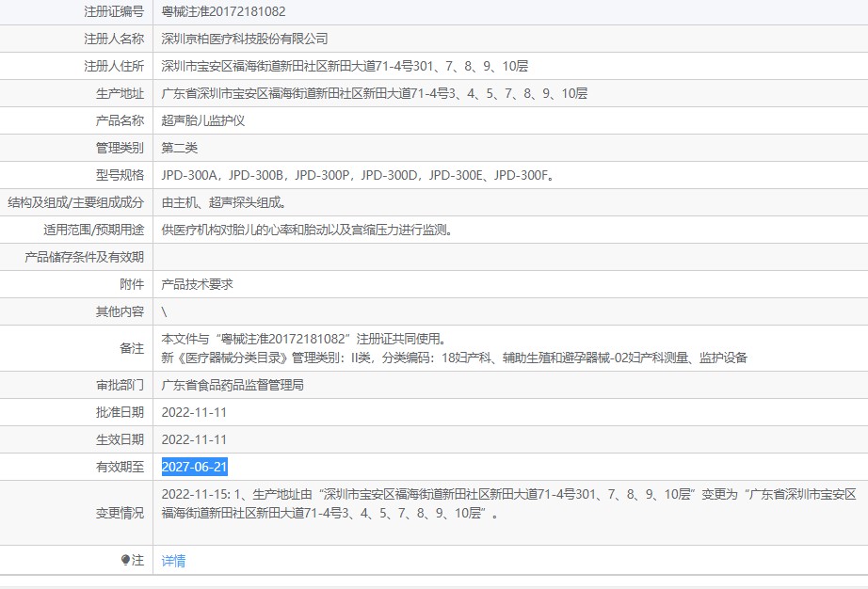
Task: Click the 批准日期 value 2022-11-11
Action: click(x=194, y=412)
